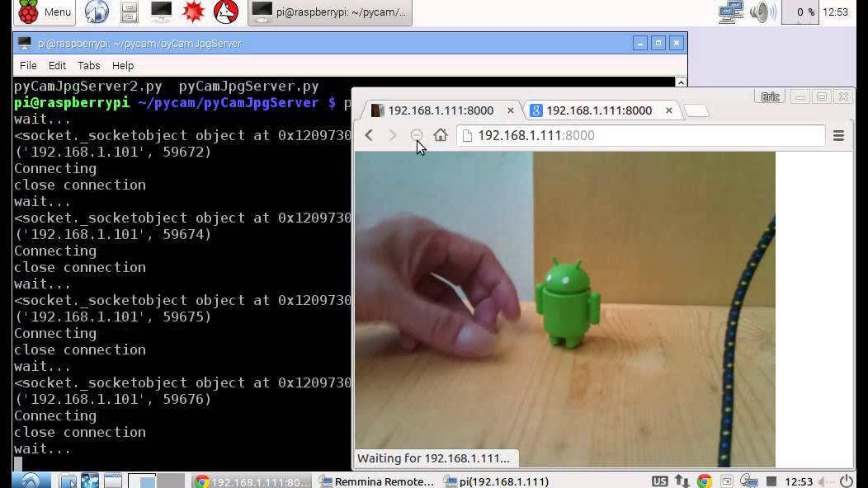Launch the terminal monitor icon in panel
This screenshot has height=488, width=868.
(161, 12)
